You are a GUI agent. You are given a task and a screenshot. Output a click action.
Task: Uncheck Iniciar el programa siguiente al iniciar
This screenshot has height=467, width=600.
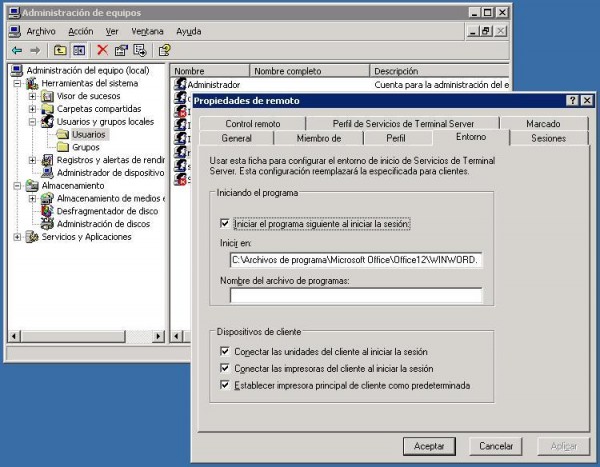click(225, 224)
